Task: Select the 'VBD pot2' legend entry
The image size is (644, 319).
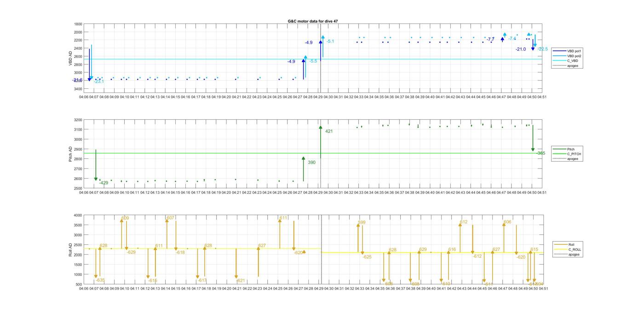Action: pyautogui.click(x=568, y=56)
